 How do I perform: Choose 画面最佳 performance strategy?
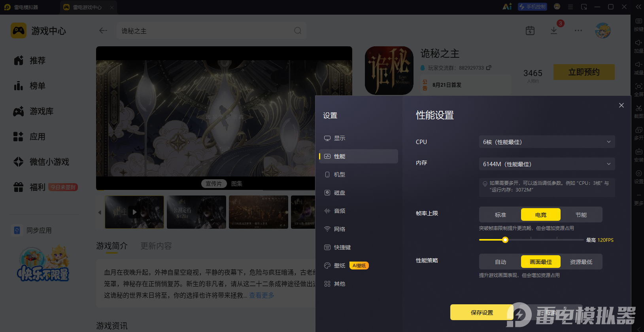click(541, 262)
